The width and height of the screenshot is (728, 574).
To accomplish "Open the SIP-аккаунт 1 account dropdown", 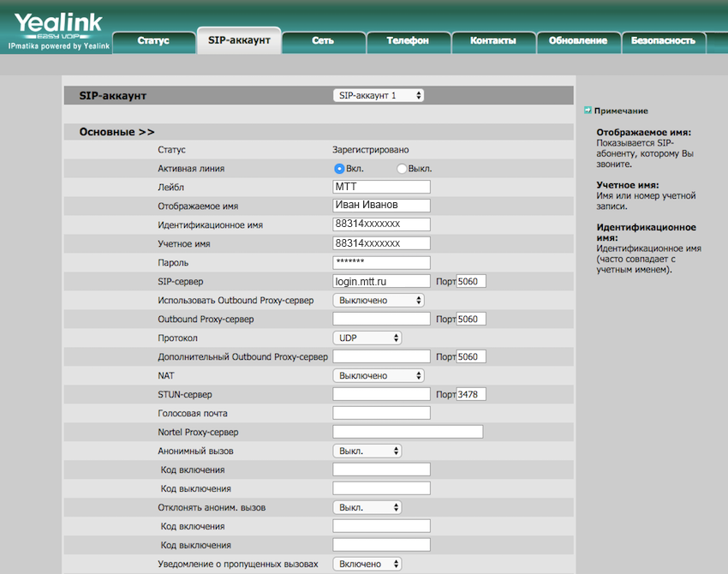I will (x=379, y=96).
